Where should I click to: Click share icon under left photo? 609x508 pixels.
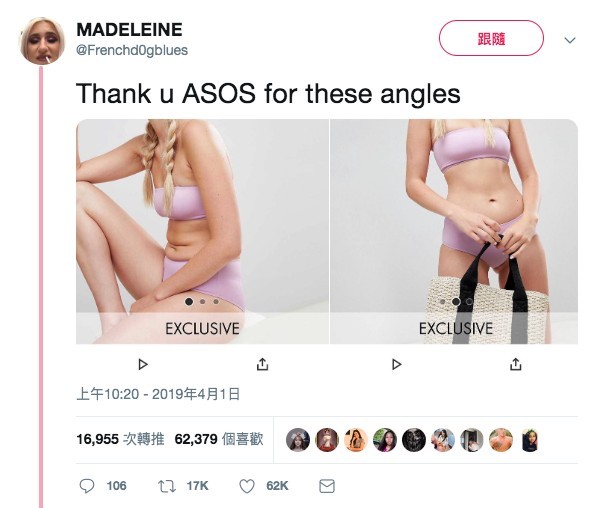click(x=263, y=364)
